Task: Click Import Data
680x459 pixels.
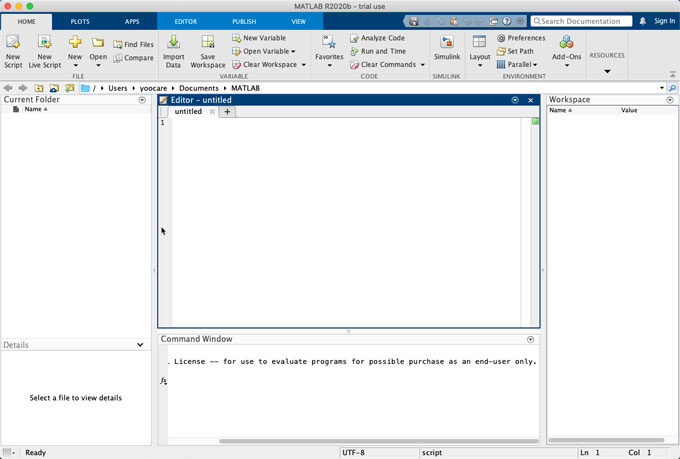Action: point(173,52)
